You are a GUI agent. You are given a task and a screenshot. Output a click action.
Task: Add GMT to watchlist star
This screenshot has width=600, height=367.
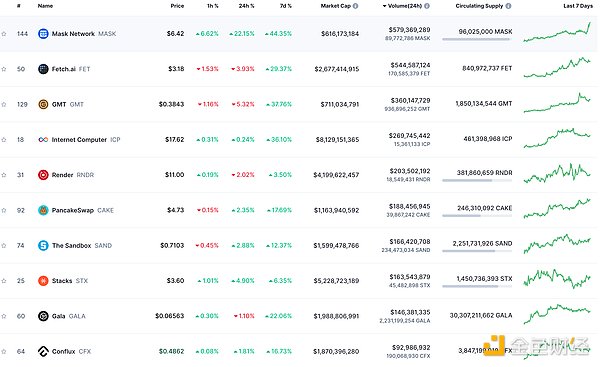4,104
